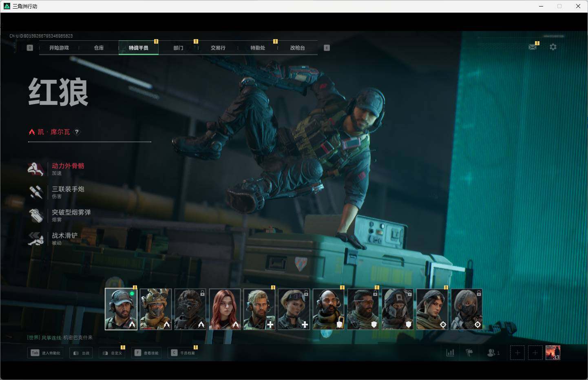Image resolution: width=588 pixels, height=380 pixels.
Task: Click the yellow alert badge on 自定义
Action: [123, 347]
